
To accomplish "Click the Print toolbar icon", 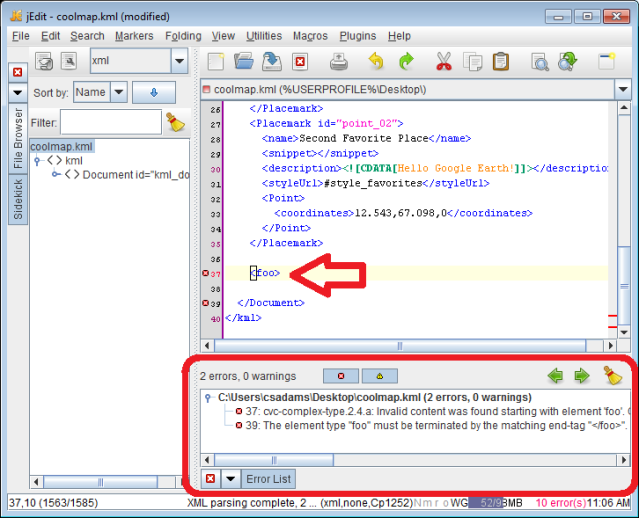I will pyautogui.click(x=339, y=62).
